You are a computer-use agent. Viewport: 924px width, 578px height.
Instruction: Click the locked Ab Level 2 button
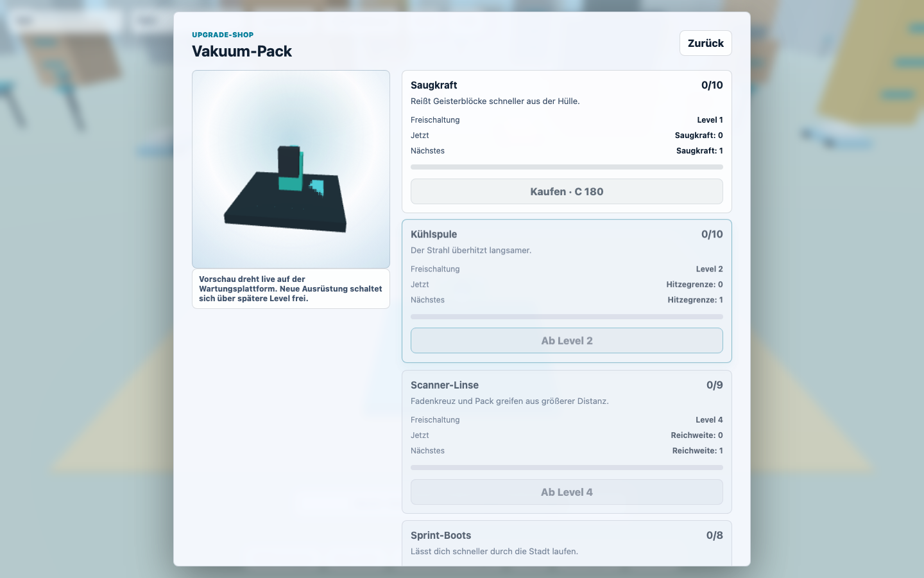[x=567, y=340]
